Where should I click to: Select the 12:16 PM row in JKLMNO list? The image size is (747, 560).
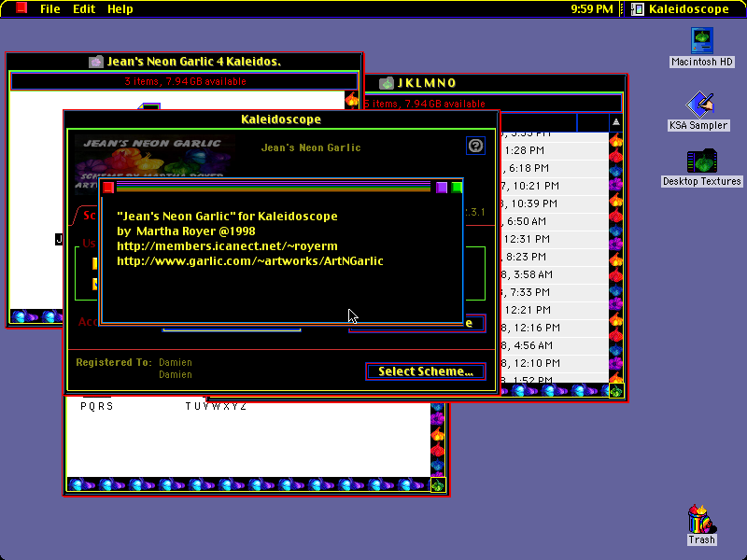pyautogui.click(x=554, y=328)
